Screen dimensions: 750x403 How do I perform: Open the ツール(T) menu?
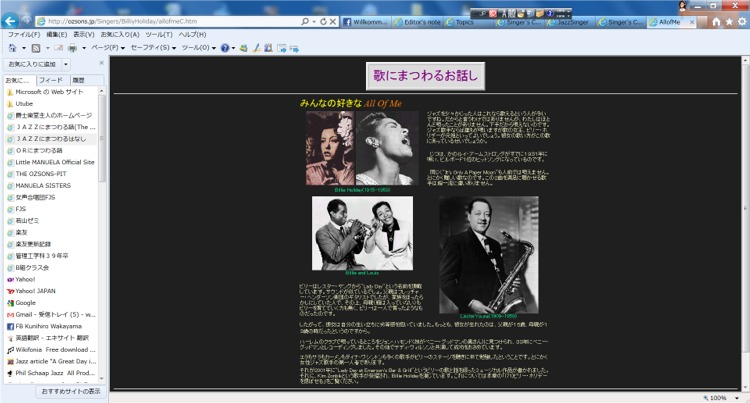tap(159, 34)
